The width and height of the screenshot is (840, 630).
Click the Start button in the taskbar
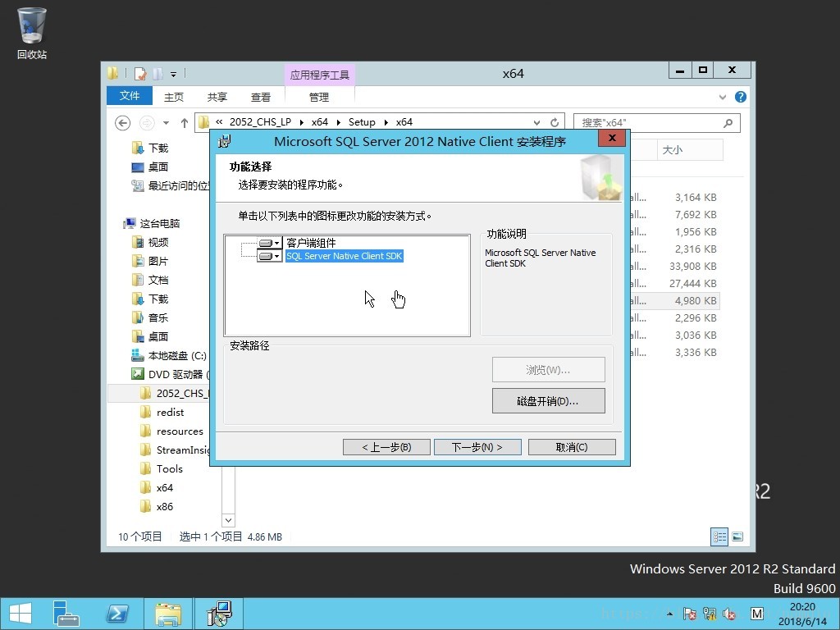click(21, 614)
